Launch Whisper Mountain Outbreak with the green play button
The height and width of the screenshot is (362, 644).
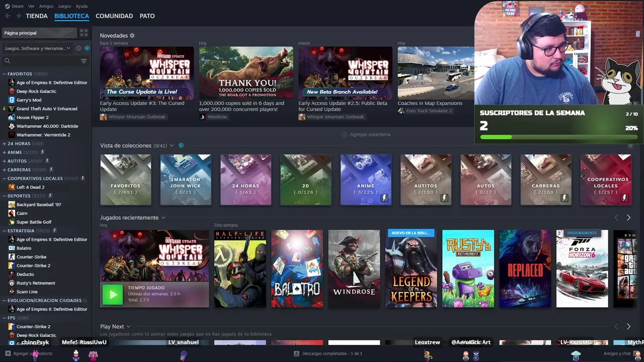[113, 295]
